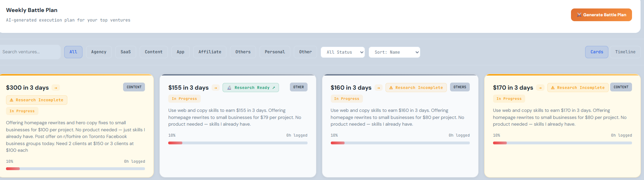
Task: Click Research Incomplete badge on $300 card
Action: [37, 100]
